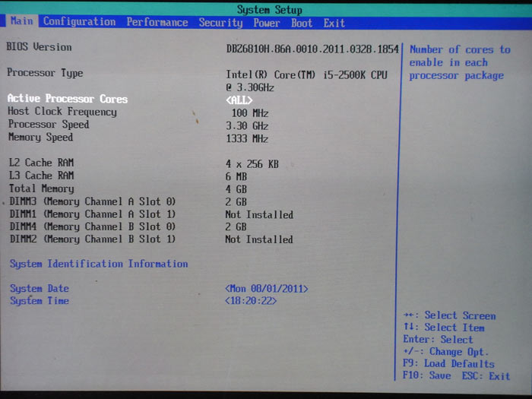Screen dimensions: 532x399
Task: Open System Identification Information submenu
Action: 98,264
